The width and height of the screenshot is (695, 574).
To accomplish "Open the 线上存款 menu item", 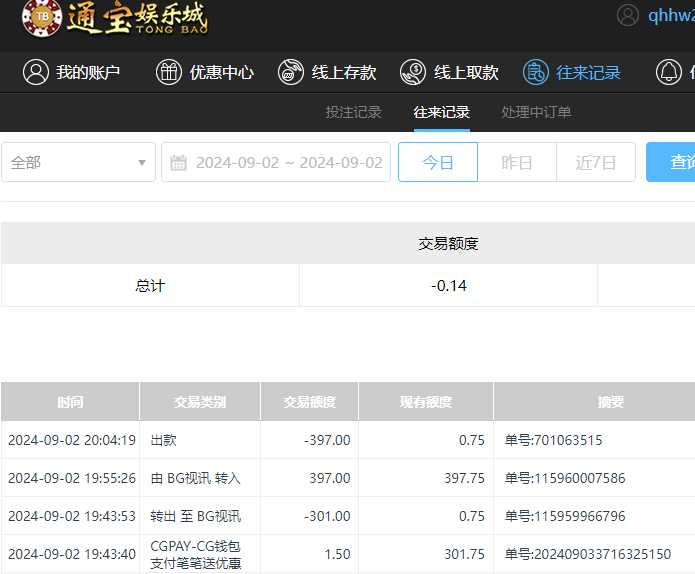I will click(x=343, y=72).
